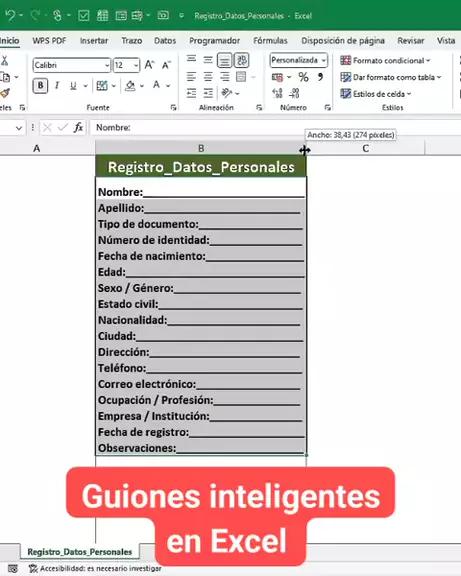The image size is (461, 576).
Task: Toggle Italic formatting
Action: [x=57, y=86]
